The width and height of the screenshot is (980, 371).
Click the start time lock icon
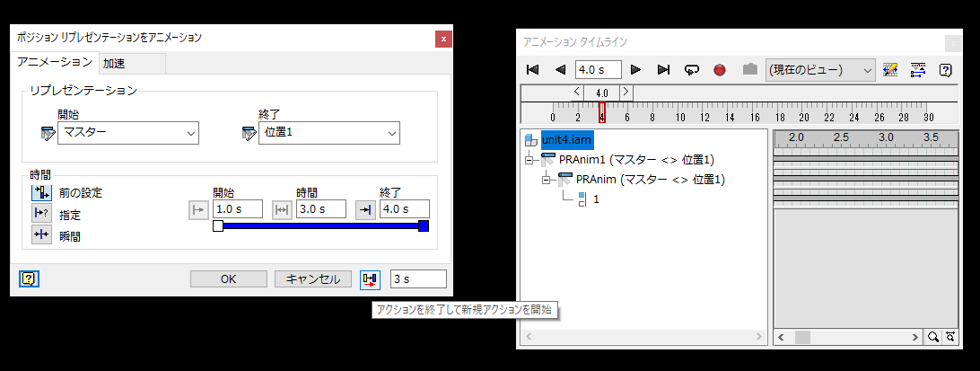pos(198,210)
